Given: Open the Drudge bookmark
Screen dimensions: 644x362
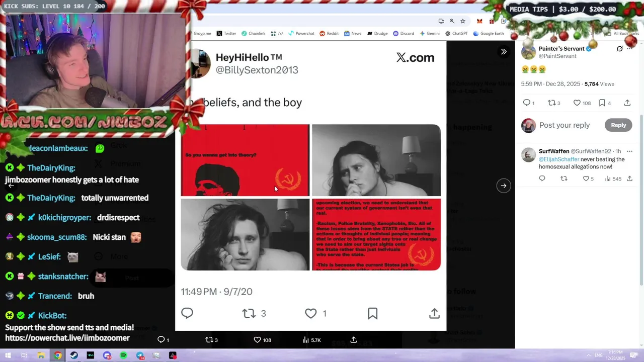Looking at the screenshot, I should coord(377,34).
